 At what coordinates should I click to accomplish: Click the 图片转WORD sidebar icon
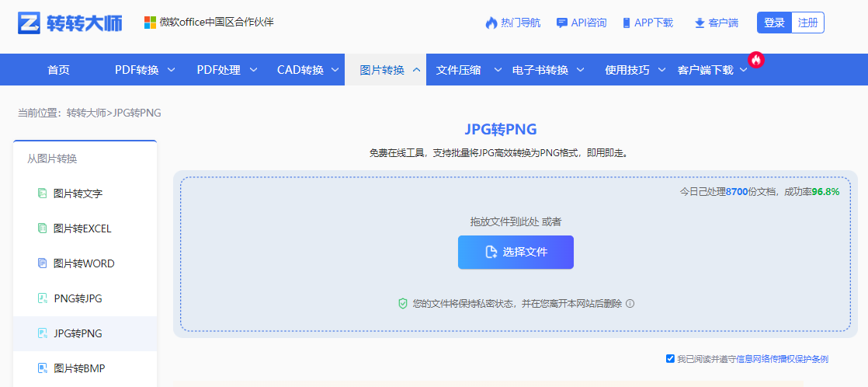42,263
